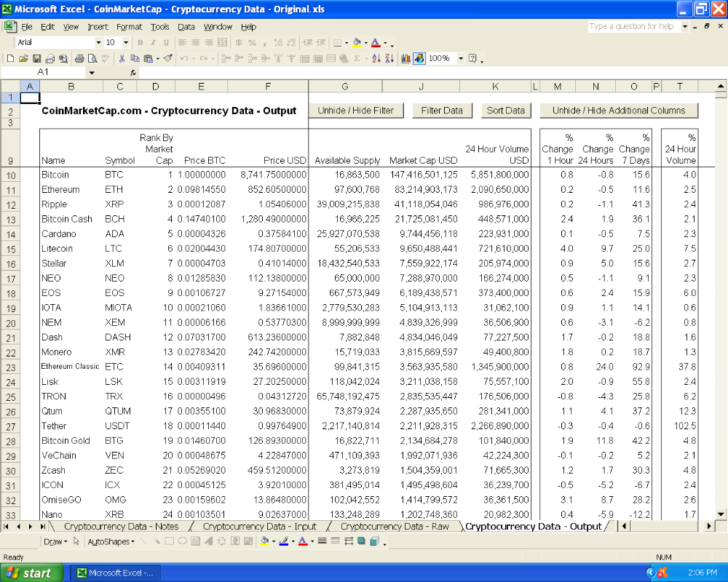
Task: Click Unhide / Hide Additional Columns button
Action: [619, 111]
